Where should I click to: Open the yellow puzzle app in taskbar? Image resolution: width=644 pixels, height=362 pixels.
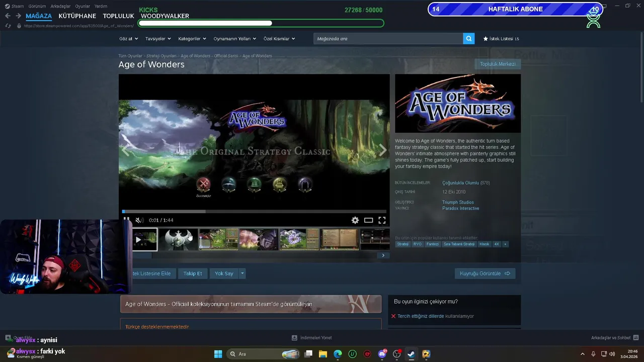426,354
